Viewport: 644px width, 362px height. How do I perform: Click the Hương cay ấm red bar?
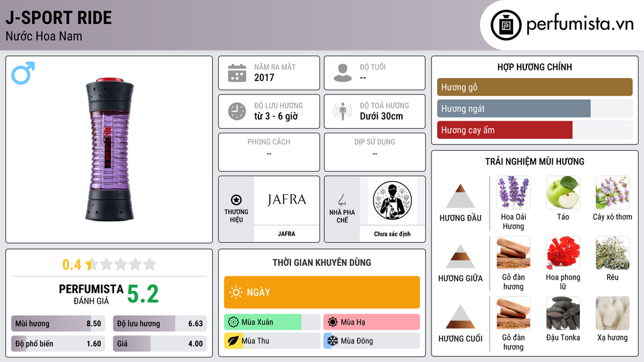[505, 130]
